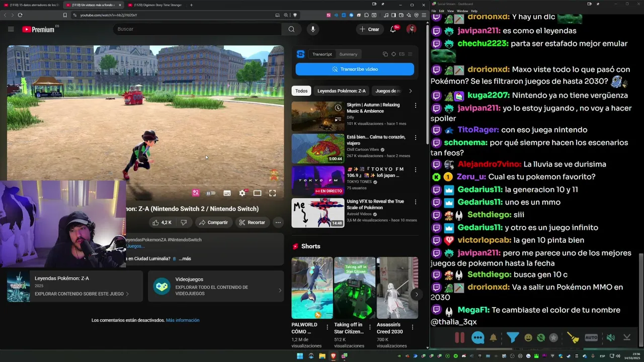Click the Más información link
The width and height of the screenshot is (644, 362).
pos(183,320)
